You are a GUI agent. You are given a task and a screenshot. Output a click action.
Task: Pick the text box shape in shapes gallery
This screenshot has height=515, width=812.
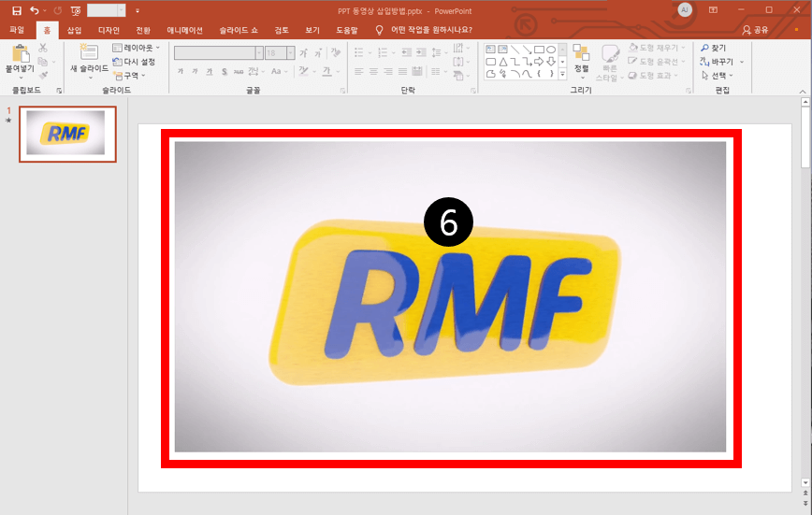(x=490, y=50)
